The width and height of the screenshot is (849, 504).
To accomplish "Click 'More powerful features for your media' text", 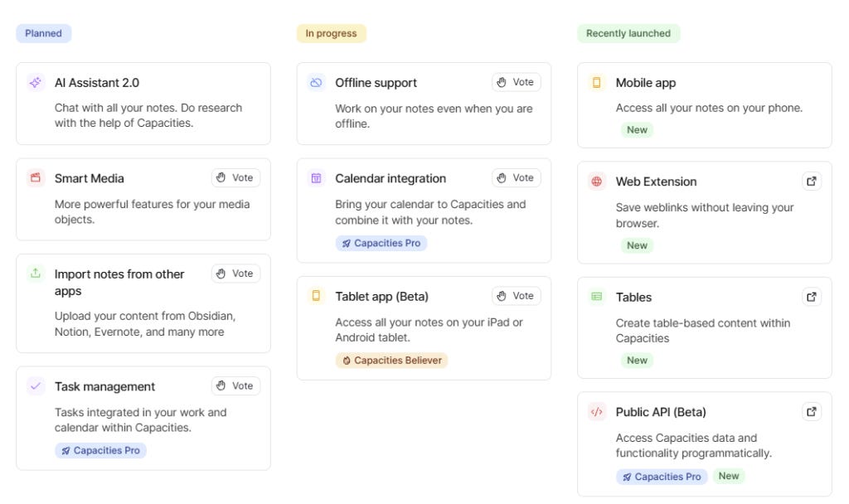I will (x=153, y=211).
